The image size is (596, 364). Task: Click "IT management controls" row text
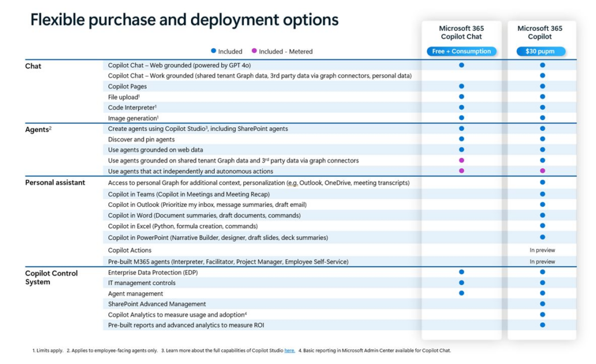(x=142, y=283)
